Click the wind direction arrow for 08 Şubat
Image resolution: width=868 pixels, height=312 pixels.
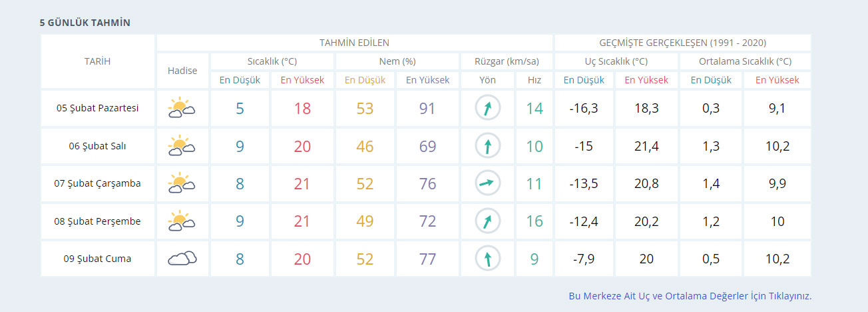click(488, 221)
